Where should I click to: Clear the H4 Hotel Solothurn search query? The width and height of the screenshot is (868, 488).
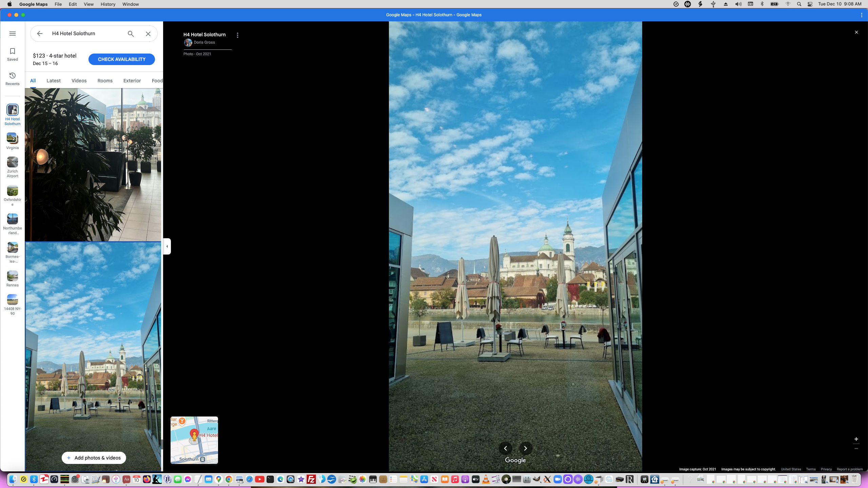[148, 34]
